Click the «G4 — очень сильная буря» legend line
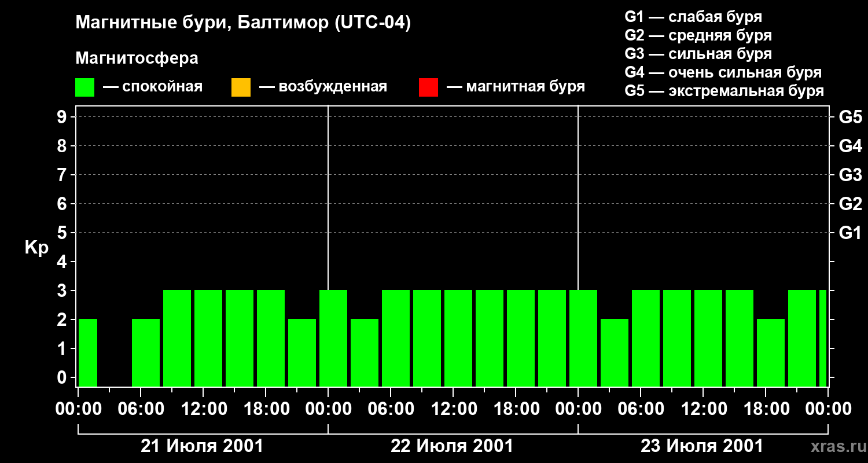Viewport: 868px width, 463px height. point(723,72)
